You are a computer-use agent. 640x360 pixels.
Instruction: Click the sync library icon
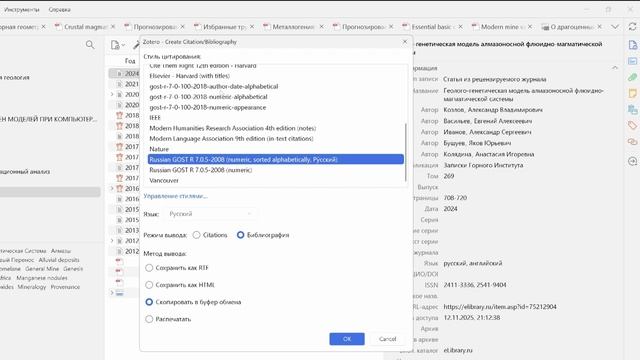(x=632, y=27)
